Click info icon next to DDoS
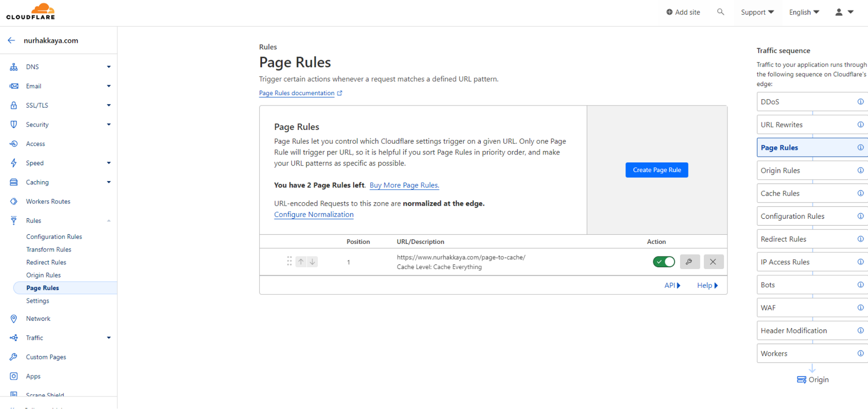Image resolution: width=868 pixels, height=409 pixels. tap(860, 102)
